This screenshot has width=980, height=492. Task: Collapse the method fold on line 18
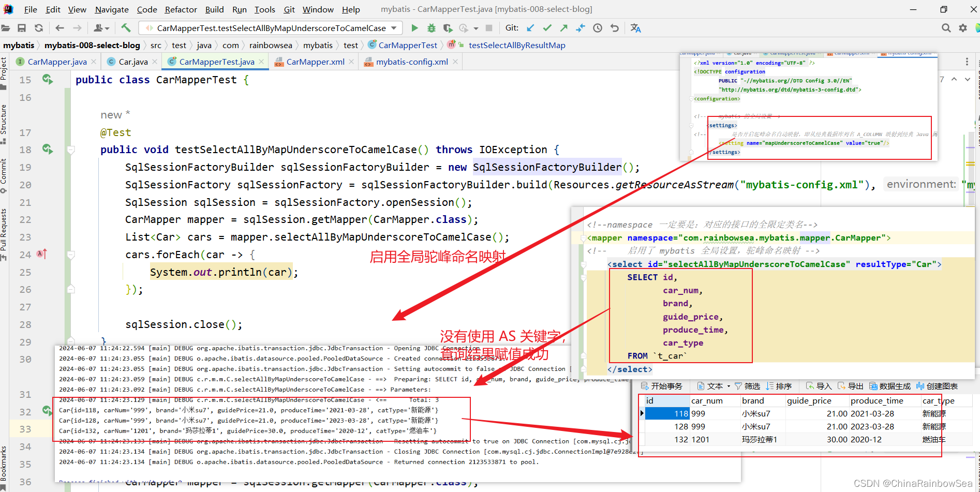click(71, 150)
